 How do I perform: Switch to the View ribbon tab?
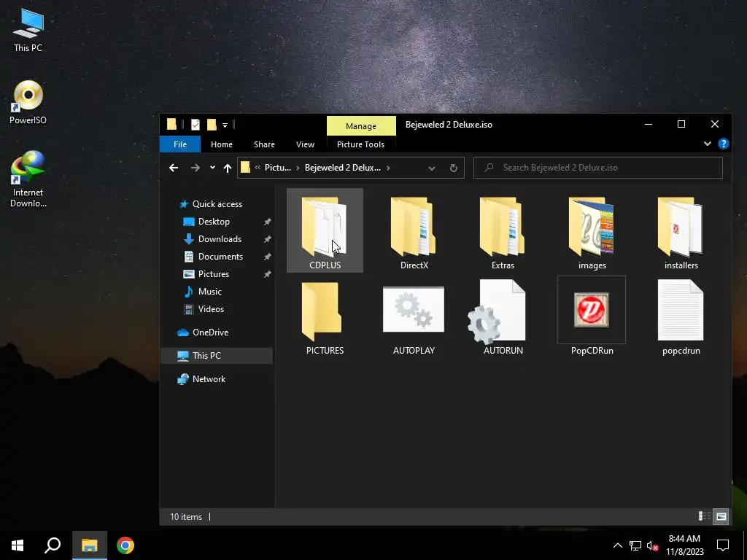coord(305,144)
